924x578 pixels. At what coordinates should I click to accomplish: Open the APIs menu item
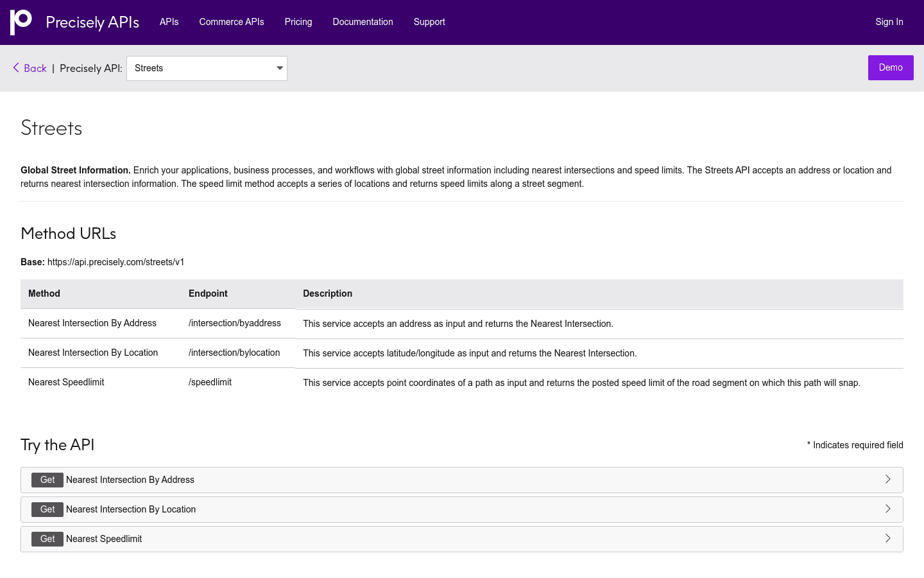169,22
